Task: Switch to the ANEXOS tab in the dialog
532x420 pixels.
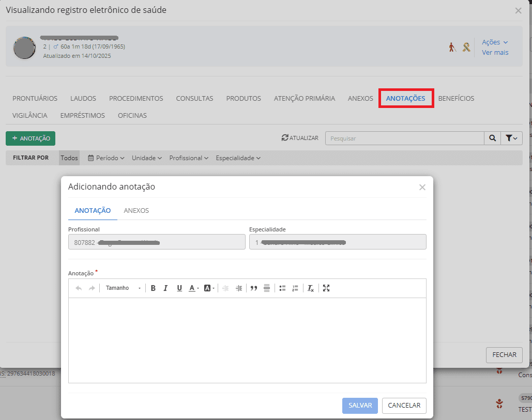Action: pos(136,211)
